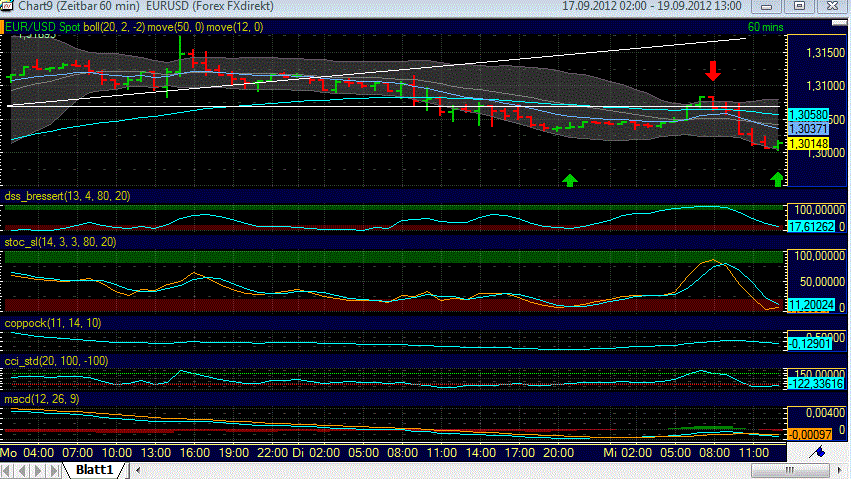Click the -0,12901 coppock value
Viewport: 851px width, 479px height.
click(810, 344)
